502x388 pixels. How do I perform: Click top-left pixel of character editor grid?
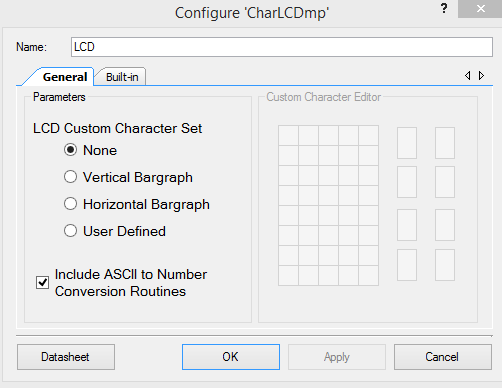click(x=288, y=135)
